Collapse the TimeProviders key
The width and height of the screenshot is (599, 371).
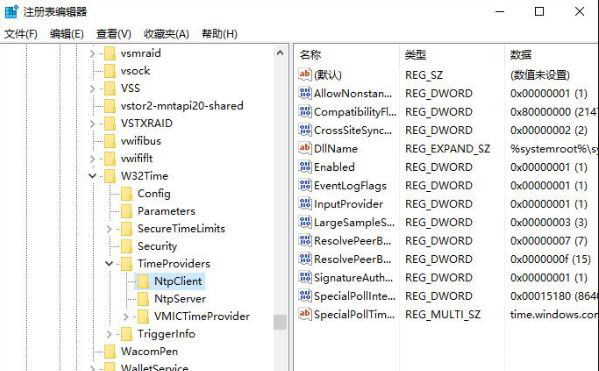pyautogui.click(x=109, y=264)
